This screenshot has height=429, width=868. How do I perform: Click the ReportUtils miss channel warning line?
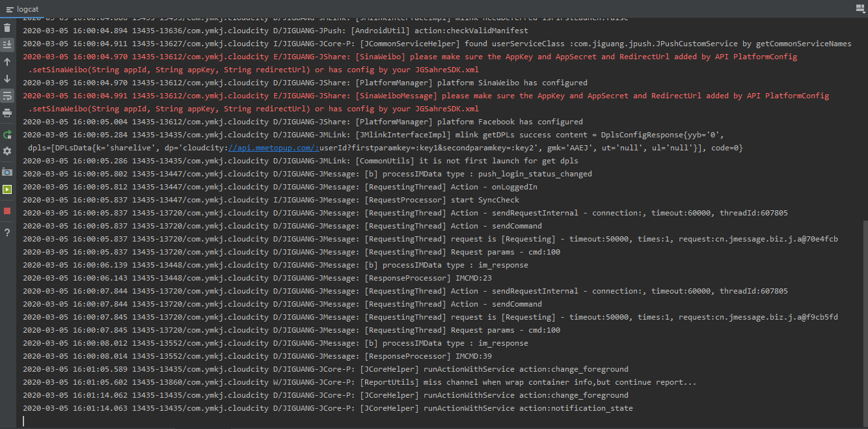pos(359,382)
